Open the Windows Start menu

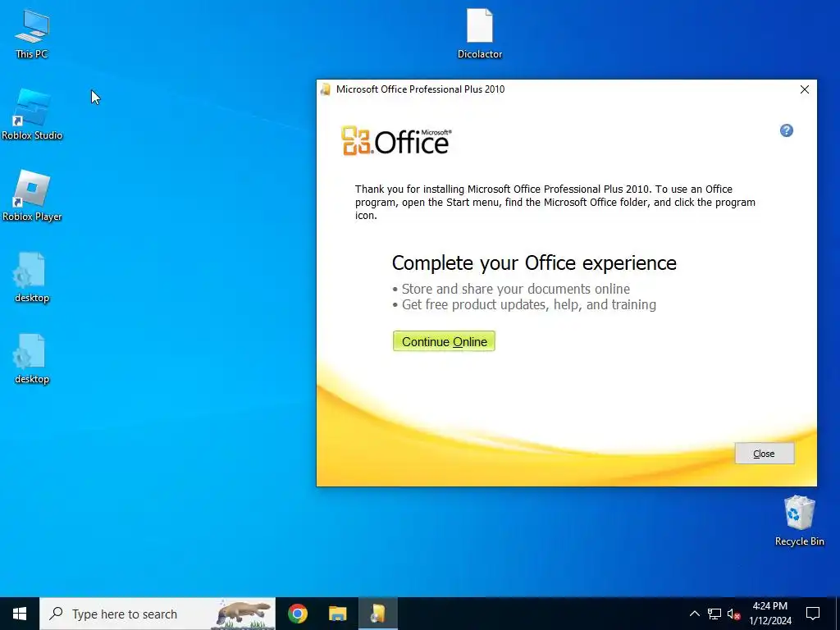[x=20, y=614]
